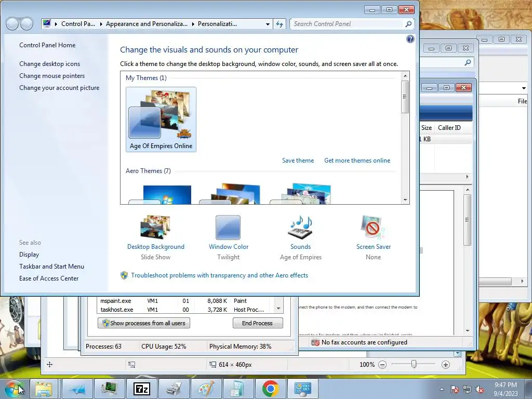Open the address bar history dropdown

tap(268, 24)
